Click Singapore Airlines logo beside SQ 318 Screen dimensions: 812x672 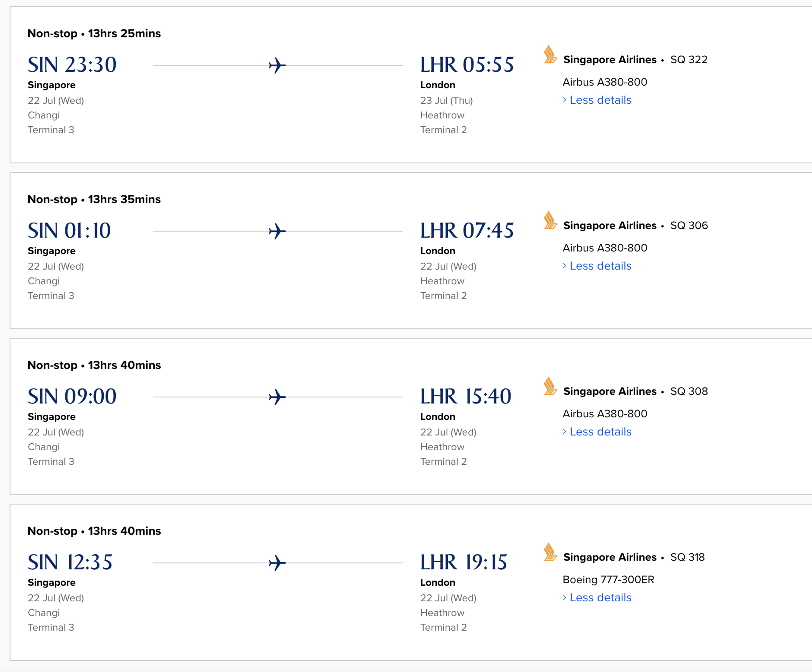click(x=550, y=552)
